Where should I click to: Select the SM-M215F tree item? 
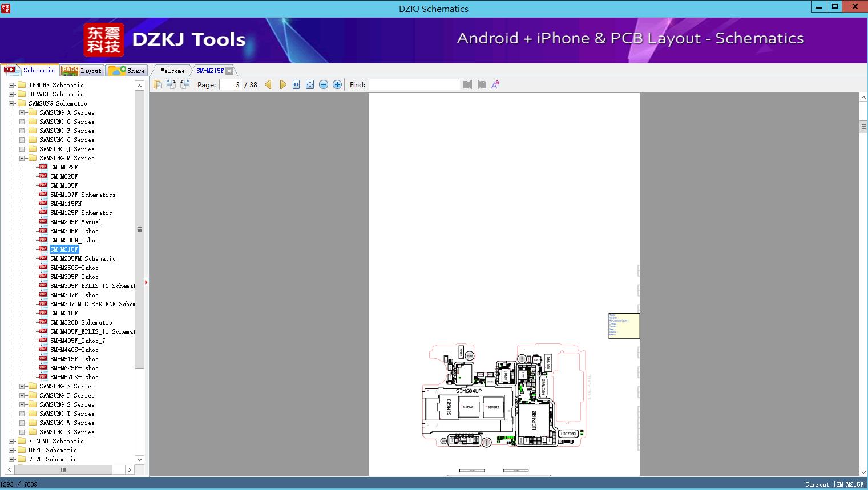[64, 249]
